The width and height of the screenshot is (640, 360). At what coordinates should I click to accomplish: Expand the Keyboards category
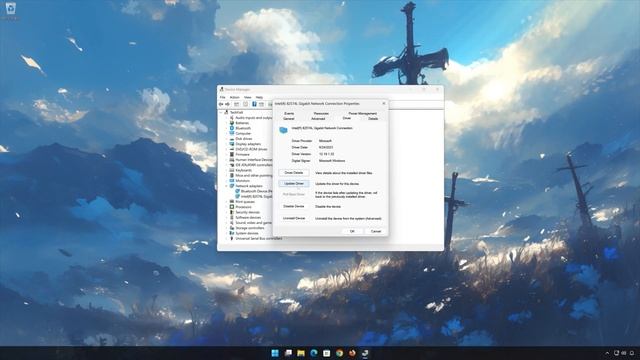(x=227, y=170)
